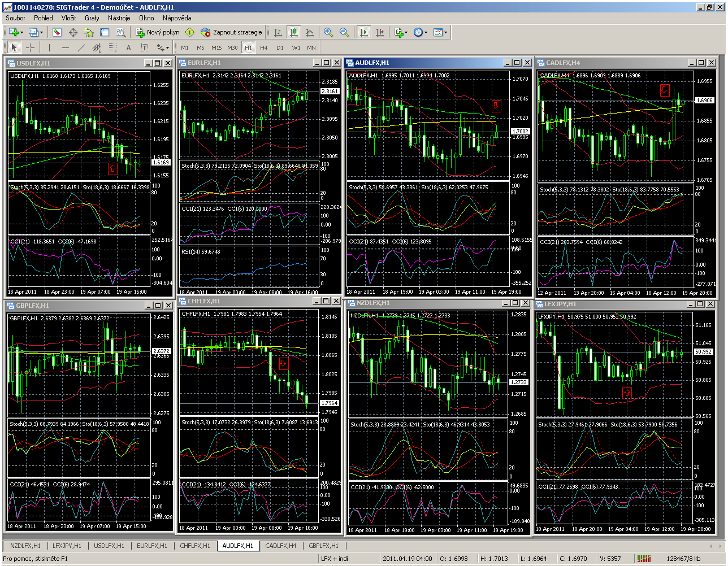
Task: Select the Fibonacci Retracement tool
Action: pos(112,47)
